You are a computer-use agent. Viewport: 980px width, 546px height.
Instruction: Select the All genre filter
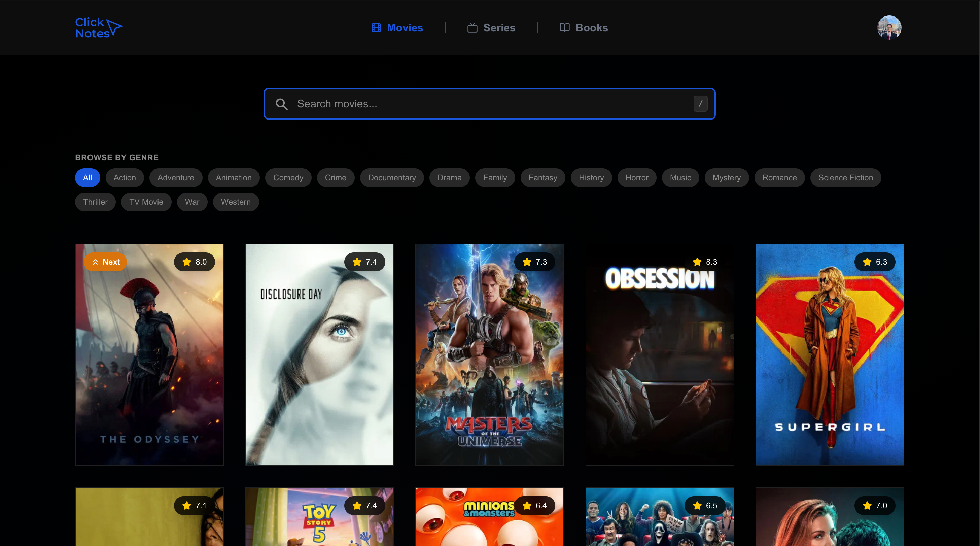tap(87, 178)
